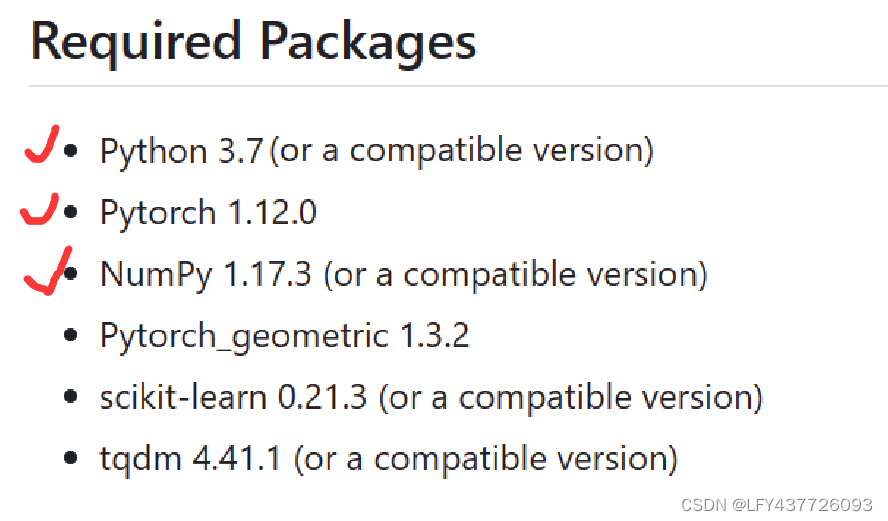The height and width of the screenshot is (521, 888).
Task: Click the bullet before Pytorch_geometric 1.3.2
Action: click(x=70, y=335)
